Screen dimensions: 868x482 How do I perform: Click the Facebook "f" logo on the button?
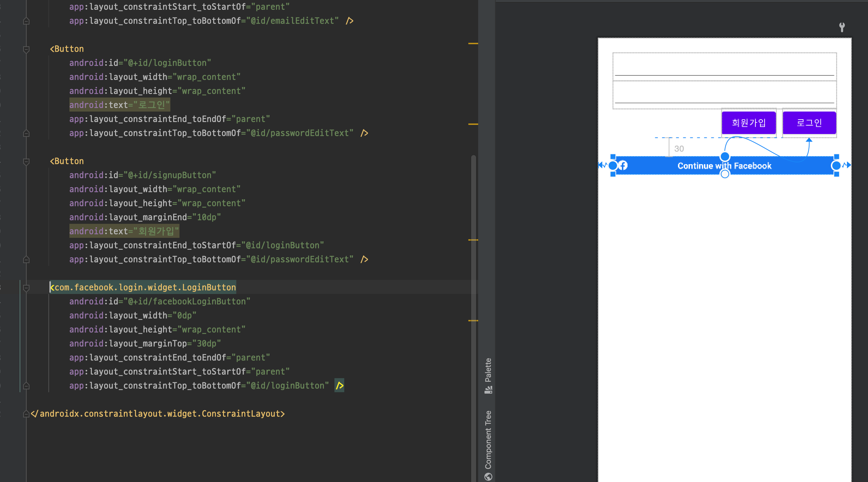coord(623,165)
